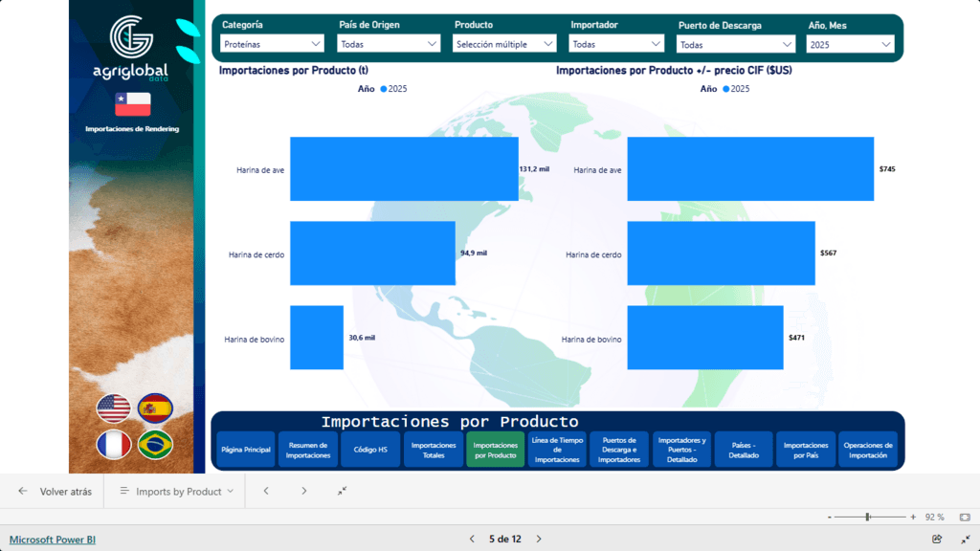
Task: Open the Microsoft Power BI link
Action: [x=53, y=540]
